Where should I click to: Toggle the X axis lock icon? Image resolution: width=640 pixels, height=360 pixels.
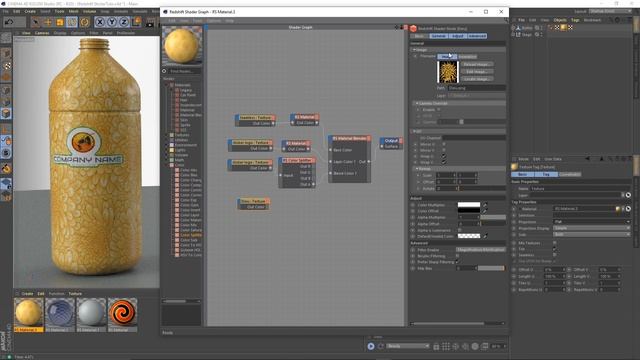pos(100,22)
